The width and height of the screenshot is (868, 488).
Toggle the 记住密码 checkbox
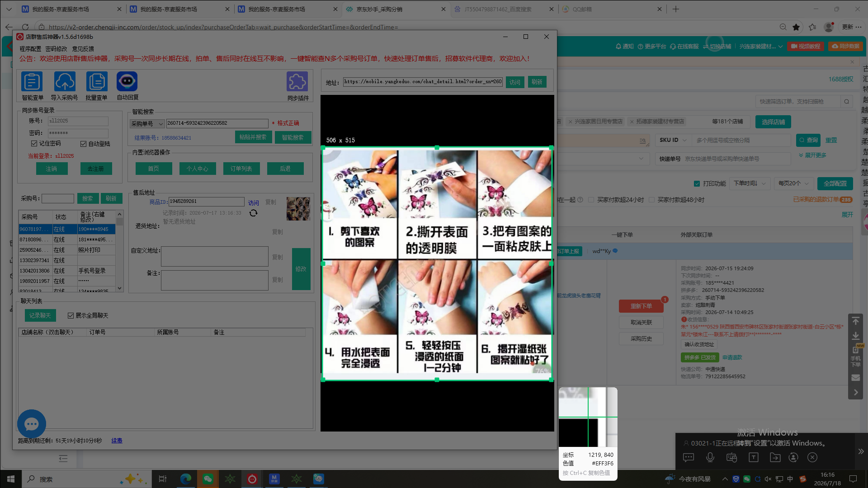click(x=34, y=144)
